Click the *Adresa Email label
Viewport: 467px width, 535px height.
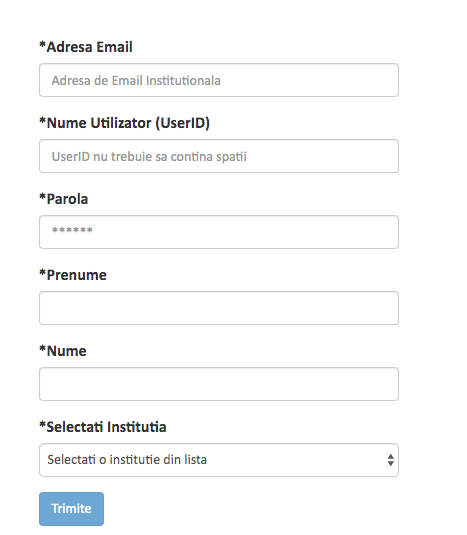point(86,47)
